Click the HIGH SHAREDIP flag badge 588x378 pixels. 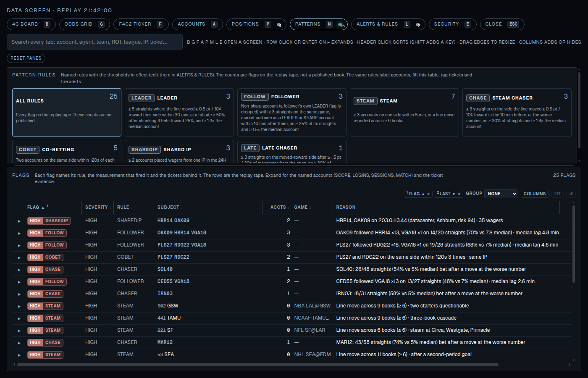49,221
